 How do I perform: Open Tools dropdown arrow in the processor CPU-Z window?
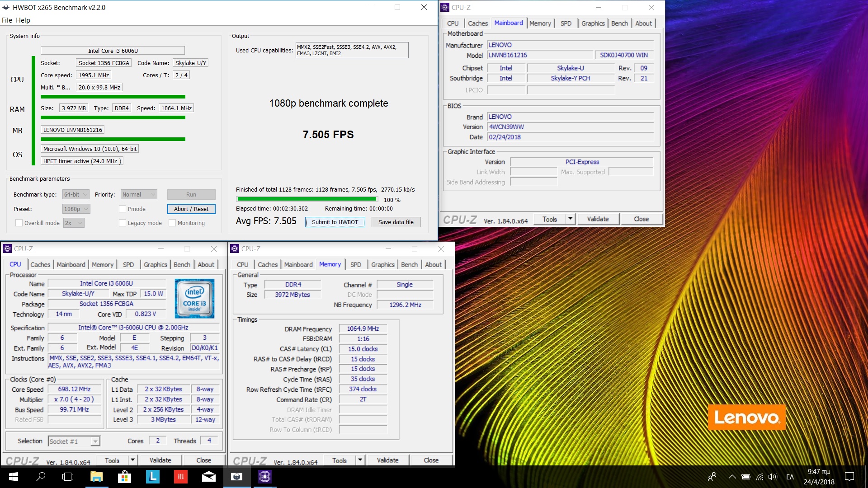point(132,460)
